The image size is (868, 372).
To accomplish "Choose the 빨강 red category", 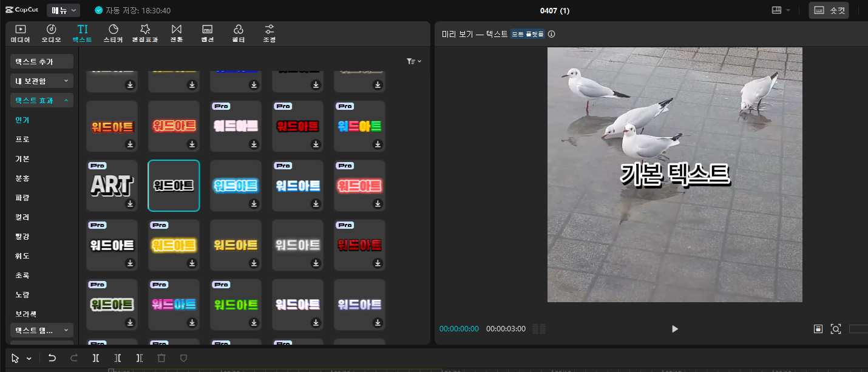I will click(x=22, y=237).
